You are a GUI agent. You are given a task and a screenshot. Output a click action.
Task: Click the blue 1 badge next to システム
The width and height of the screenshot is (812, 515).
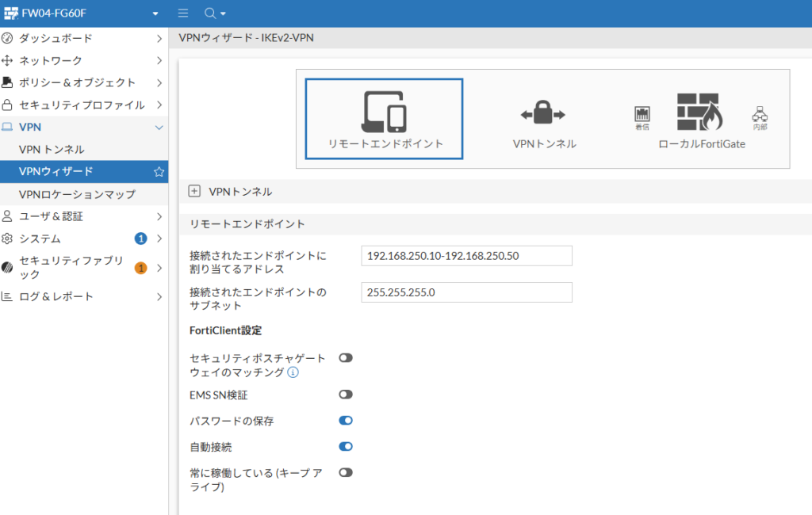click(140, 238)
